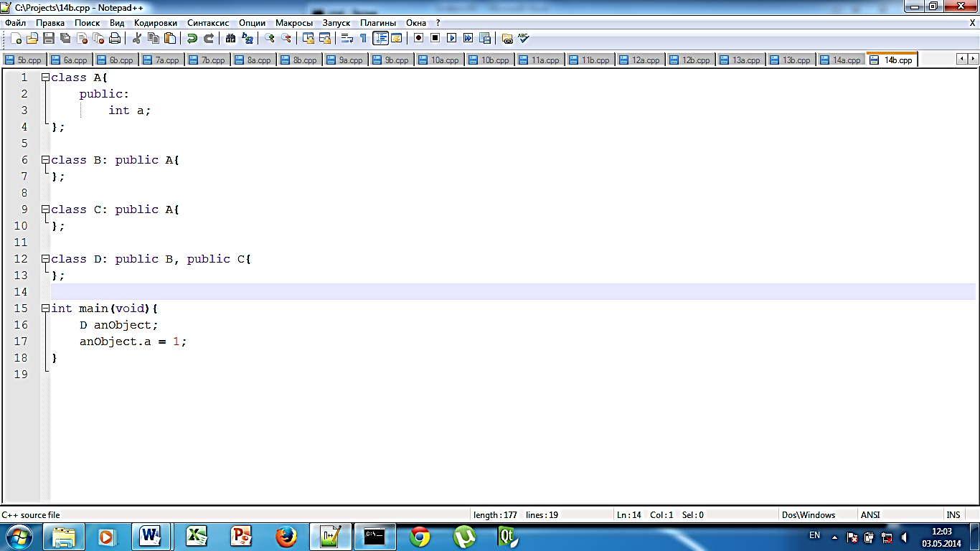Create a new file with toolbar icon
The width and height of the screenshot is (980, 551).
(16, 38)
